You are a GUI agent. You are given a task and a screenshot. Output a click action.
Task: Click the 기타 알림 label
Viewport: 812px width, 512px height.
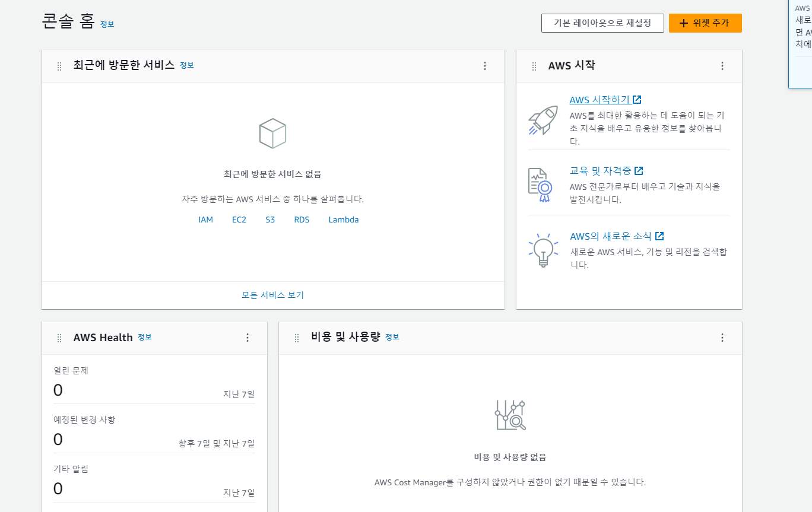tap(71, 469)
